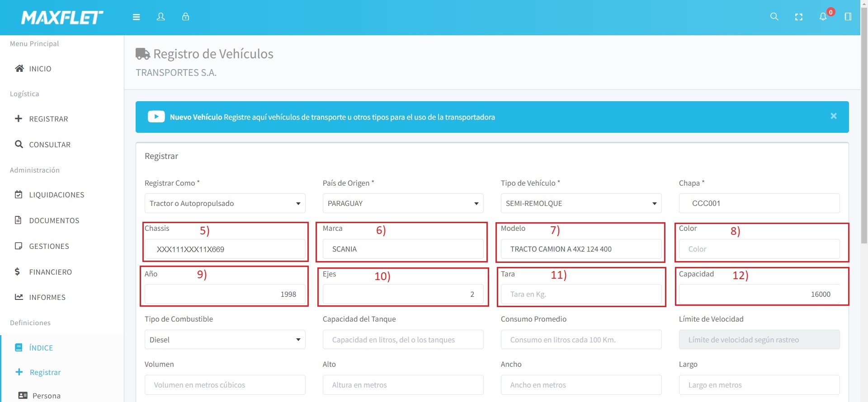Click the hamburger menu icon in header
The height and width of the screenshot is (402, 868).
[x=136, y=17]
